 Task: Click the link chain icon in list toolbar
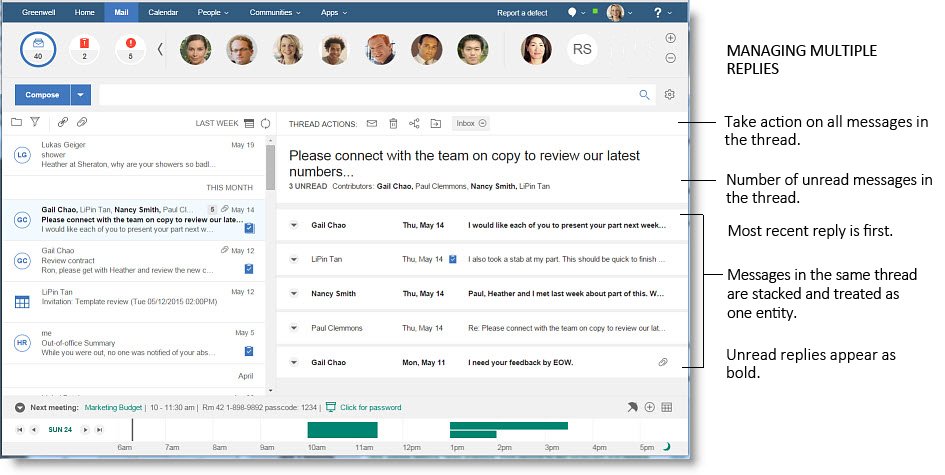pos(63,122)
